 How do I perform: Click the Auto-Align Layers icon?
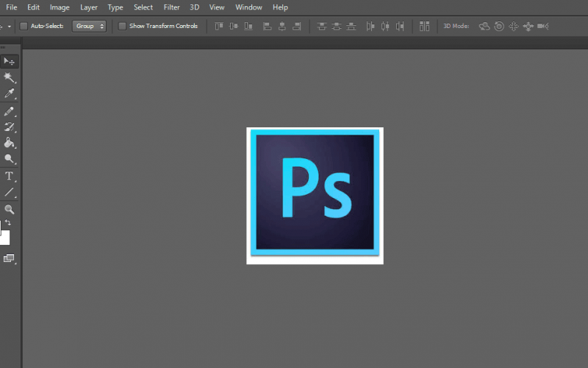[425, 26]
